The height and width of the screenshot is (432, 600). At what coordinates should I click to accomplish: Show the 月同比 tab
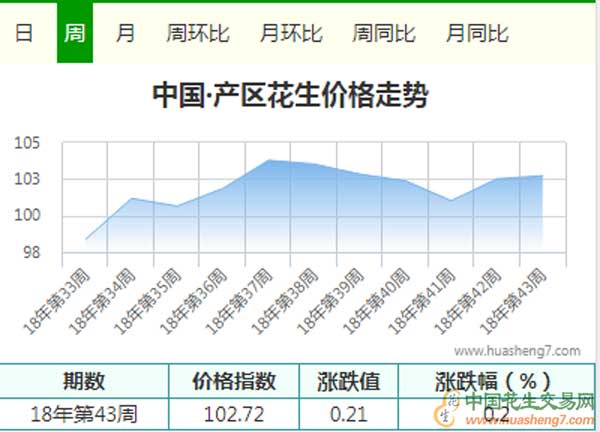(x=477, y=32)
